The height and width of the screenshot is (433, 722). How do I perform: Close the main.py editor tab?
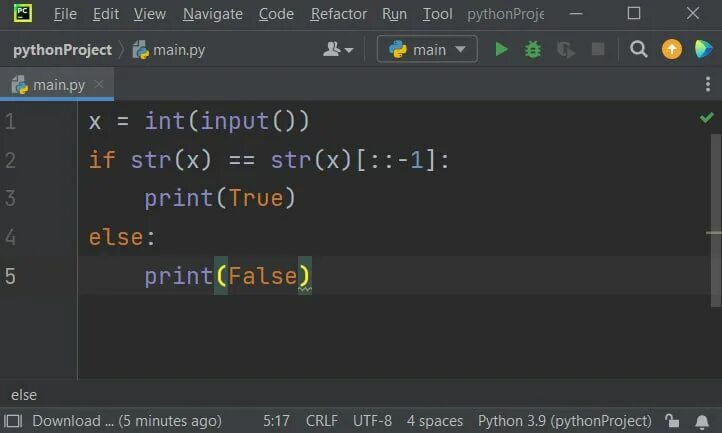click(99, 84)
